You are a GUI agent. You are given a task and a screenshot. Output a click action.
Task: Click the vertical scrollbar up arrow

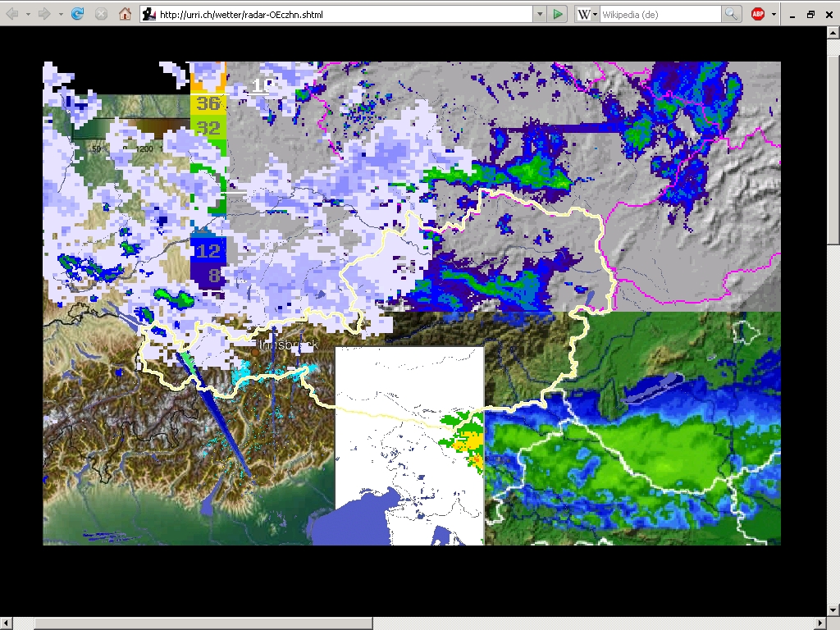833,33
